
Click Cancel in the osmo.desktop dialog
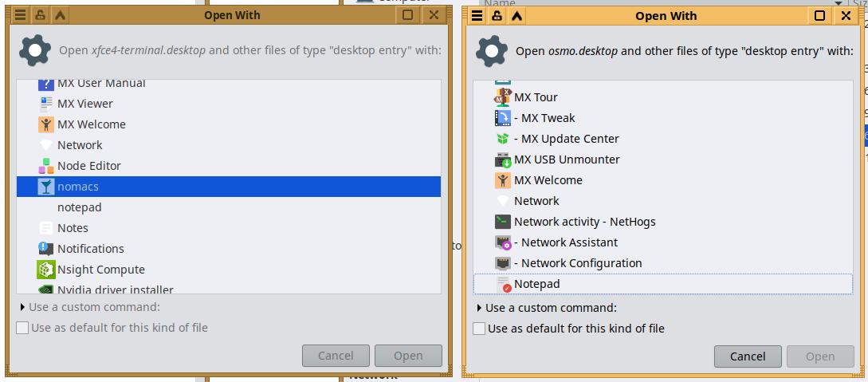[748, 356]
